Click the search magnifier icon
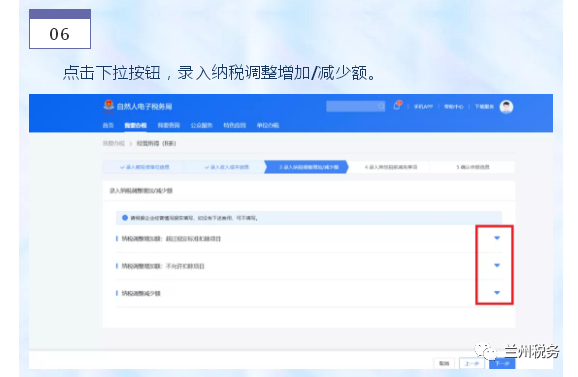This screenshot has height=377, width=578. coord(381,107)
